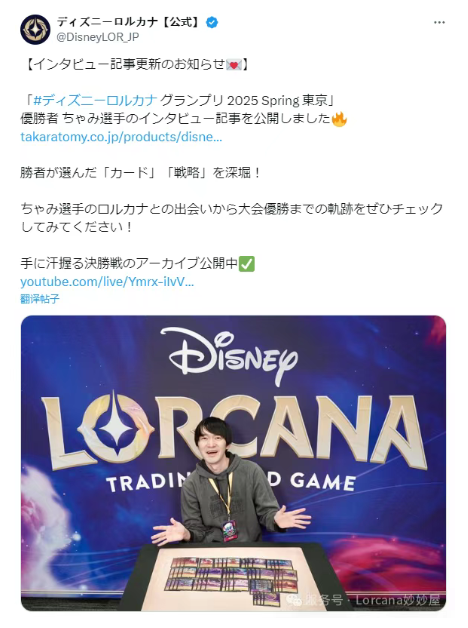The width and height of the screenshot is (468, 628).
Task: Click TRADING CARD GAME banner text
Action: [x=231, y=481]
